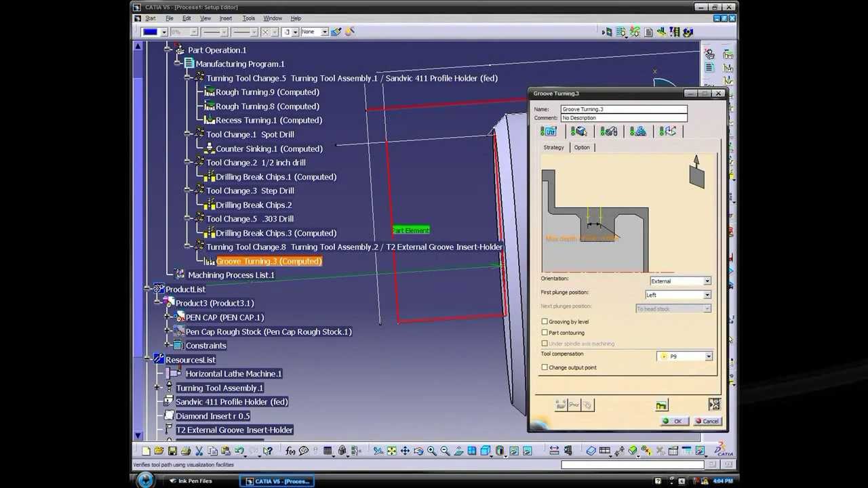Select Horizontal Lathe Machine.1 in tree

(x=233, y=373)
